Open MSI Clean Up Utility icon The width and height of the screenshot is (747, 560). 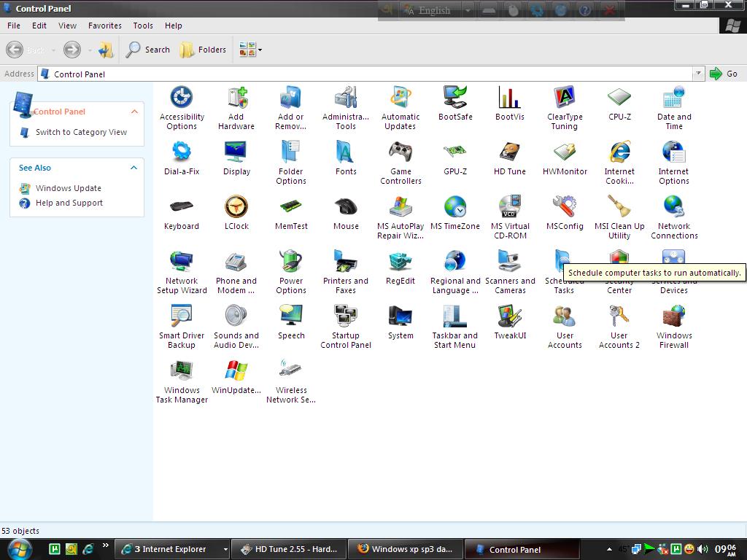[x=619, y=207]
